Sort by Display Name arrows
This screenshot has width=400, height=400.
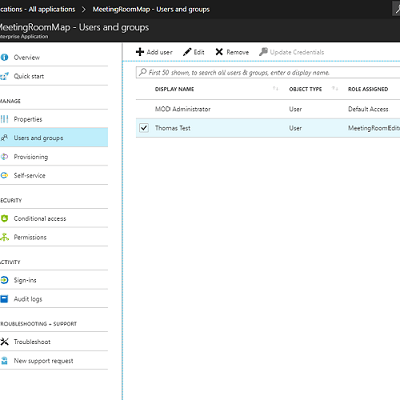pyautogui.click(x=275, y=89)
